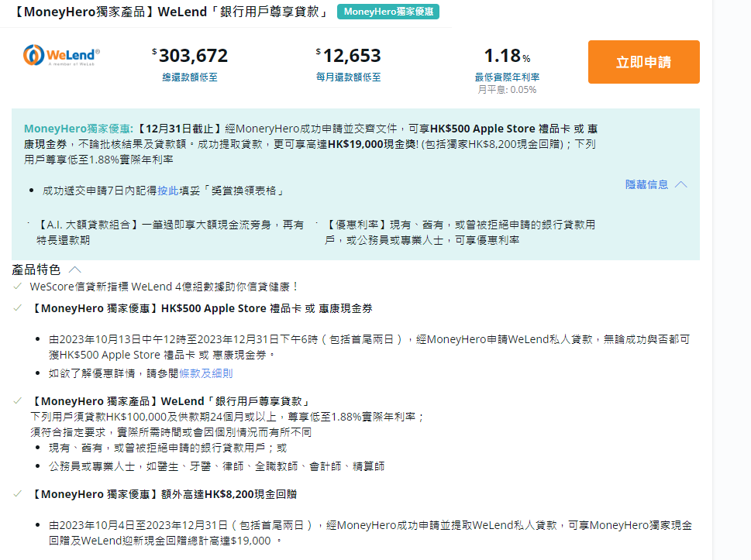This screenshot has width=751, height=560.
Task: Click the WeLend logo
Action: (x=61, y=56)
